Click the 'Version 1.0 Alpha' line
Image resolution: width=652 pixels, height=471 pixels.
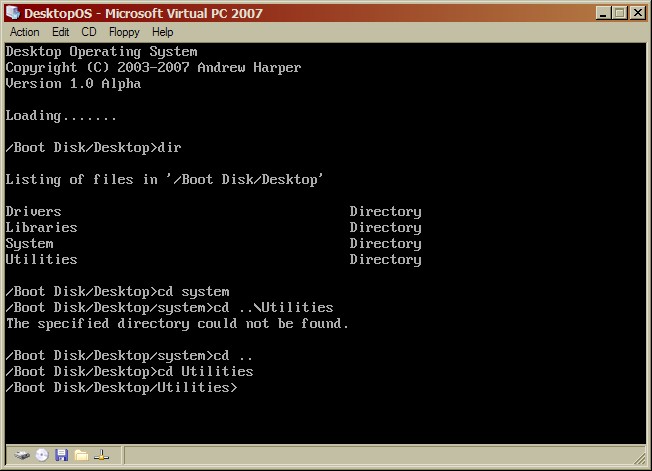pyautogui.click(x=73, y=83)
